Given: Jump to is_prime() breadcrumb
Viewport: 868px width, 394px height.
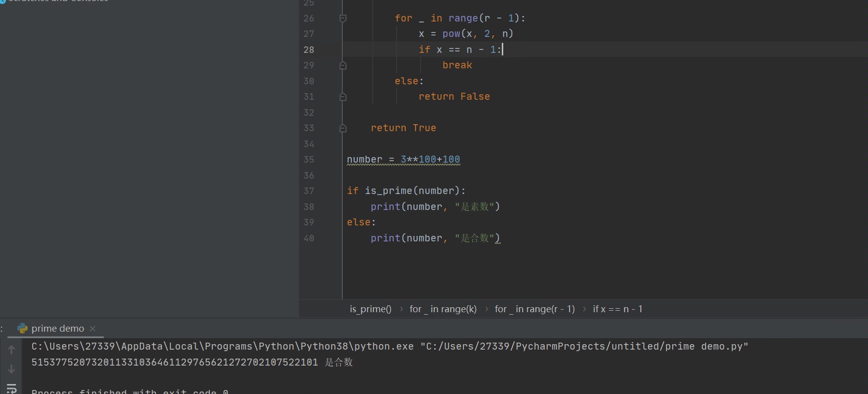Looking at the screenshot, I should [370, 309].
